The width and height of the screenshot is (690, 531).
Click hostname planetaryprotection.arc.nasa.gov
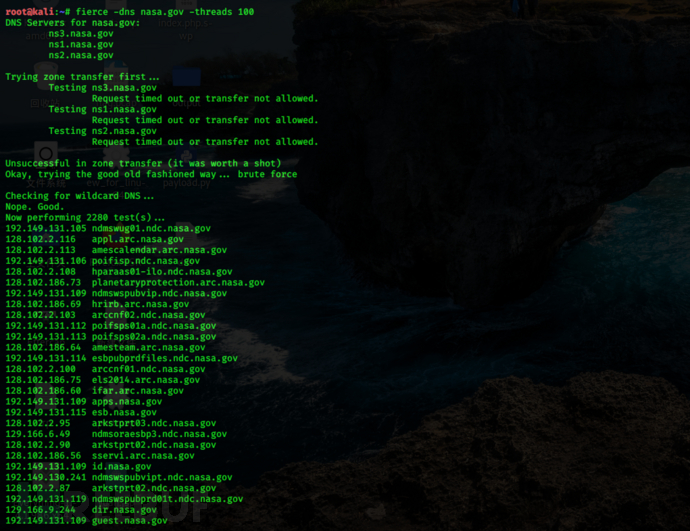point(178,282)
